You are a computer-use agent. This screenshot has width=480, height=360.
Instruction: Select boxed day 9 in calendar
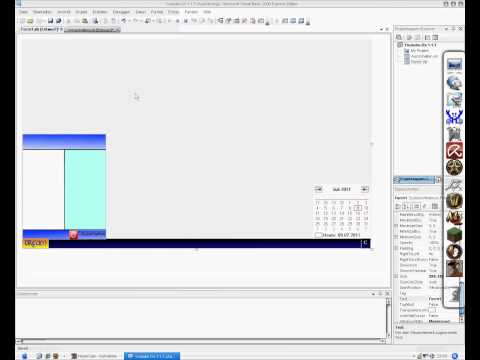[358, 208]
